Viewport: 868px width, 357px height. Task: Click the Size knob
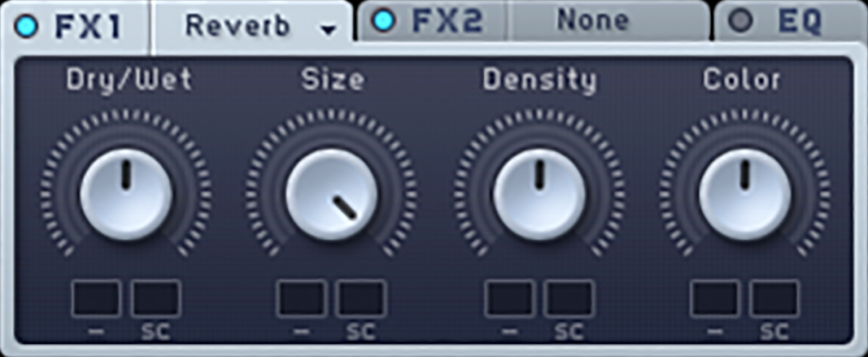pyautogui.click(x=332, y=194)
